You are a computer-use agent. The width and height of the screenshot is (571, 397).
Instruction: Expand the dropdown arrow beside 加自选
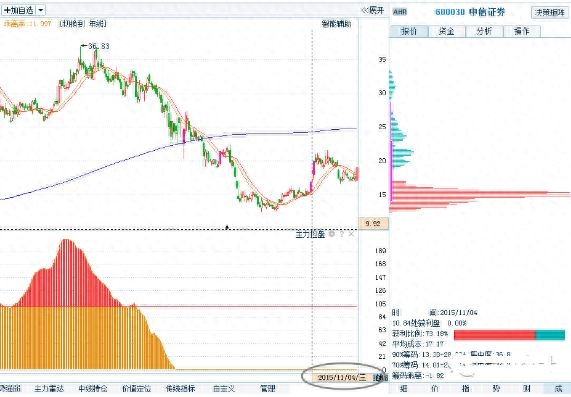pos(40,10)
